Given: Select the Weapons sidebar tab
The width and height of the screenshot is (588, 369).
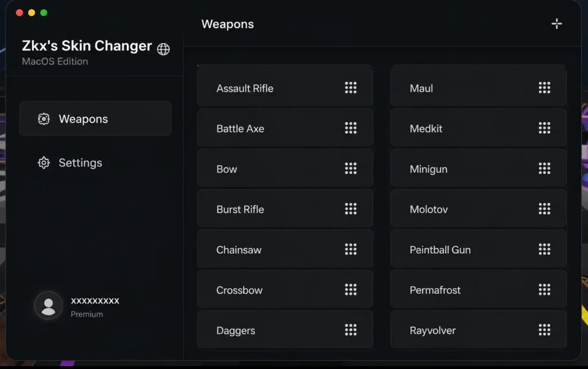Looking at the screenshot, I should 95,118.
